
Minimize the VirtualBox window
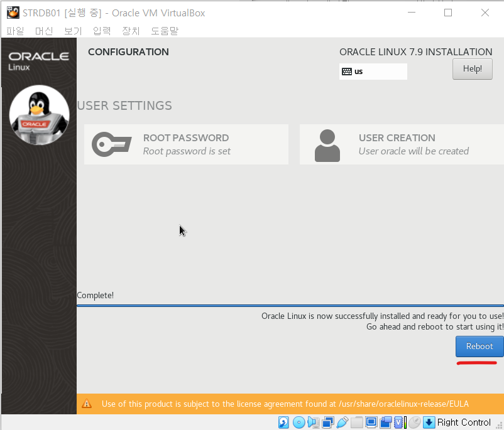tap(412, 13)
